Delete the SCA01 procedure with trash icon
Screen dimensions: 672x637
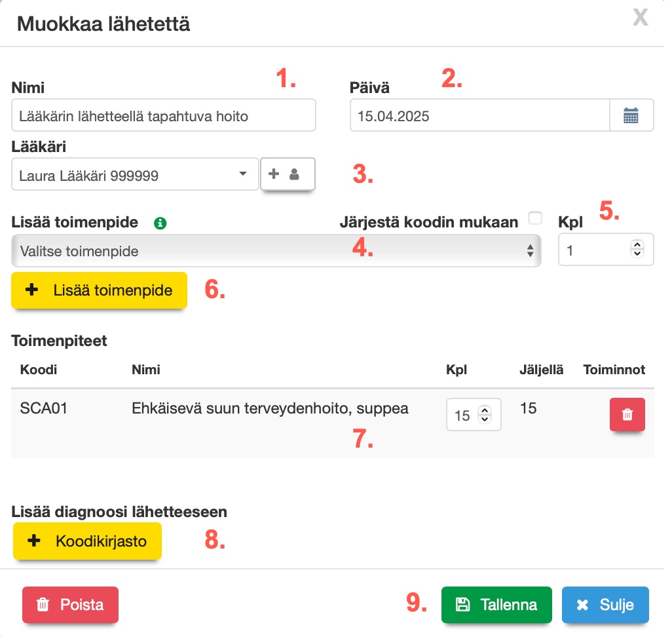coord(627,415)
